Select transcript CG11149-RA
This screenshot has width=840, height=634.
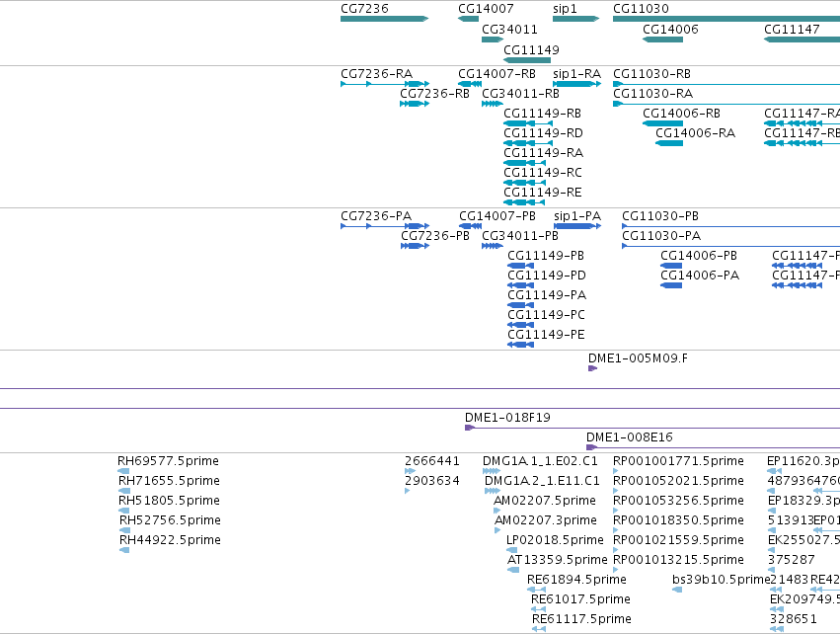(524, 163)
